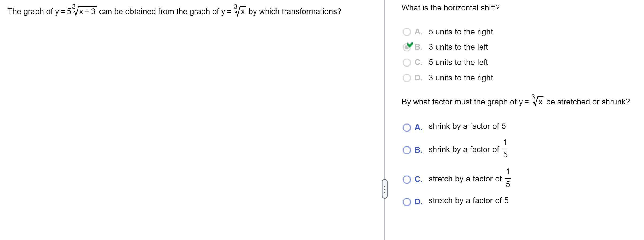Select option B: 3 units to the left

pyautogui.click(x=407, y=47)
